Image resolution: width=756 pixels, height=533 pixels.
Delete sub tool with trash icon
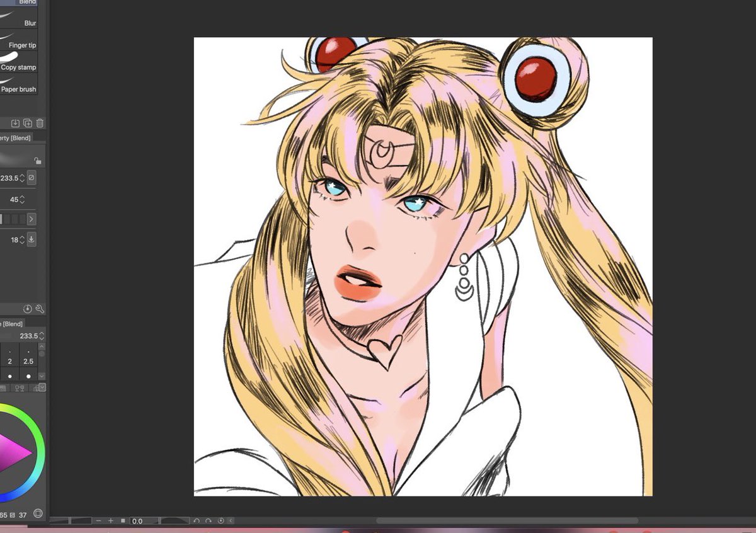[40, 123]
